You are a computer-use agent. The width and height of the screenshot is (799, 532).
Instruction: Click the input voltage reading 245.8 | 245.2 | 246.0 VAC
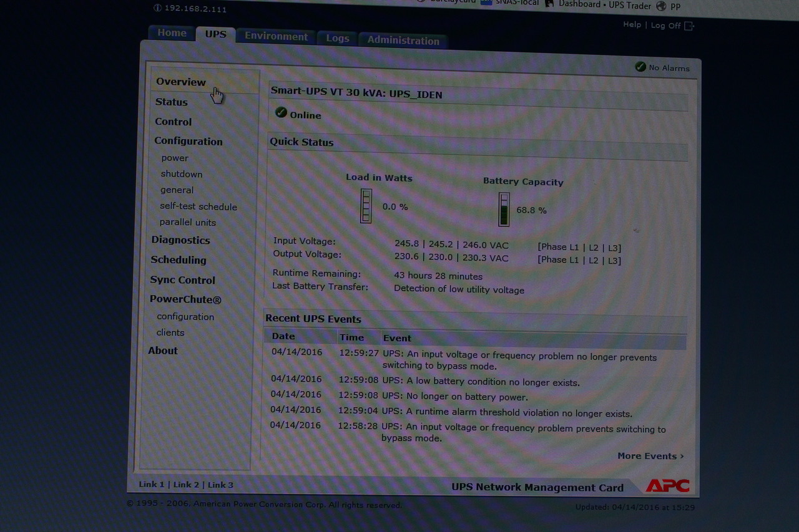pos(451,244)
